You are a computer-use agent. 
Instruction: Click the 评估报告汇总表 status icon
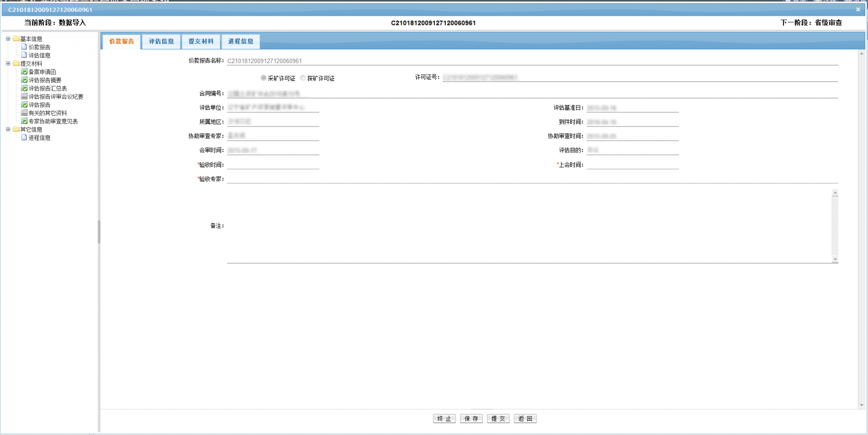tap(24, 88)
